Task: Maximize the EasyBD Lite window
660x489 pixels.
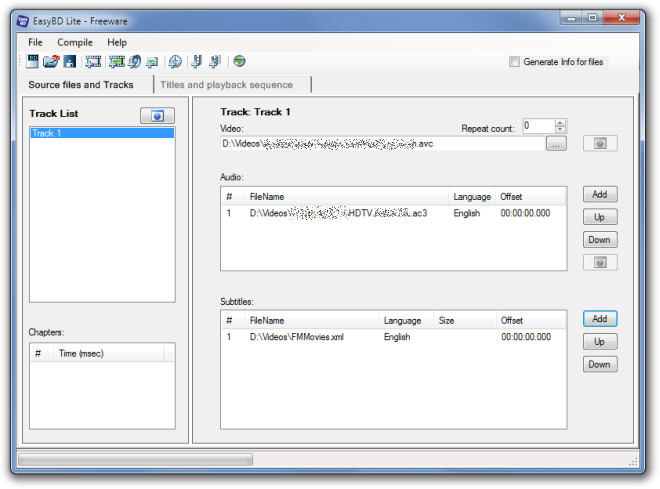Action: tap(593, 18)
